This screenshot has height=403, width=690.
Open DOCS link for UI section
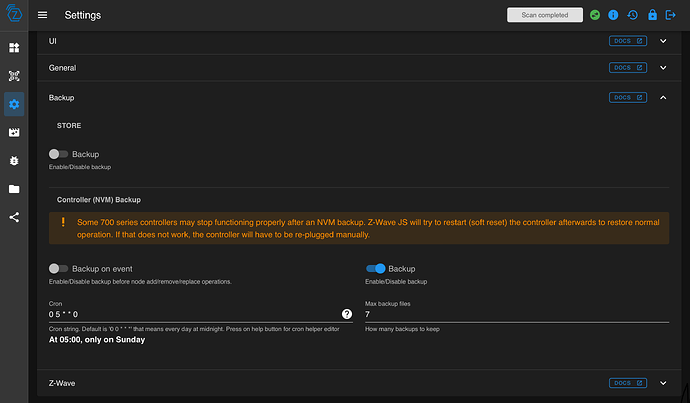(x=628, y=41)
